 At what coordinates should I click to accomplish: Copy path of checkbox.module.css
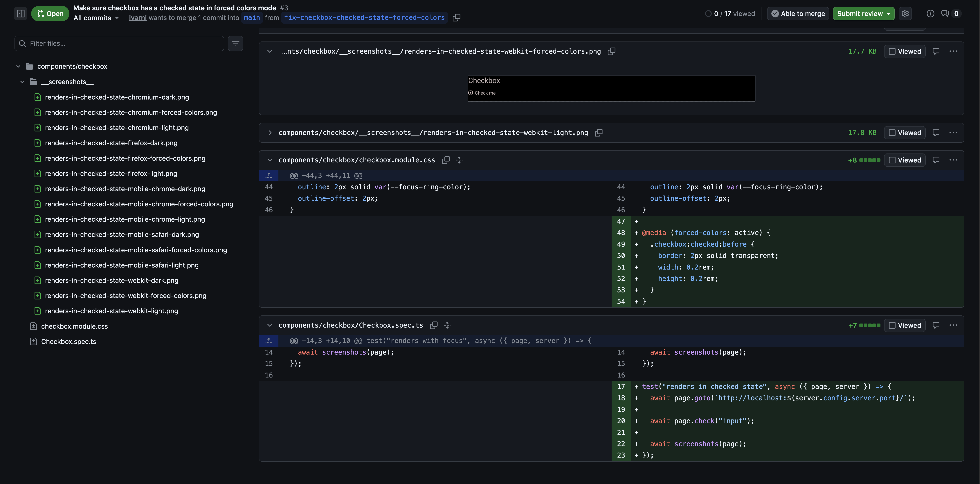tap(446, 160)
